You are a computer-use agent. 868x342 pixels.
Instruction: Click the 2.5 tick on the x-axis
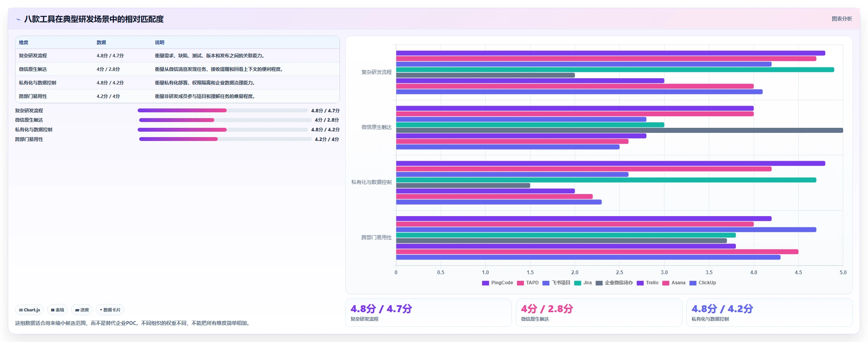[619, 273]
